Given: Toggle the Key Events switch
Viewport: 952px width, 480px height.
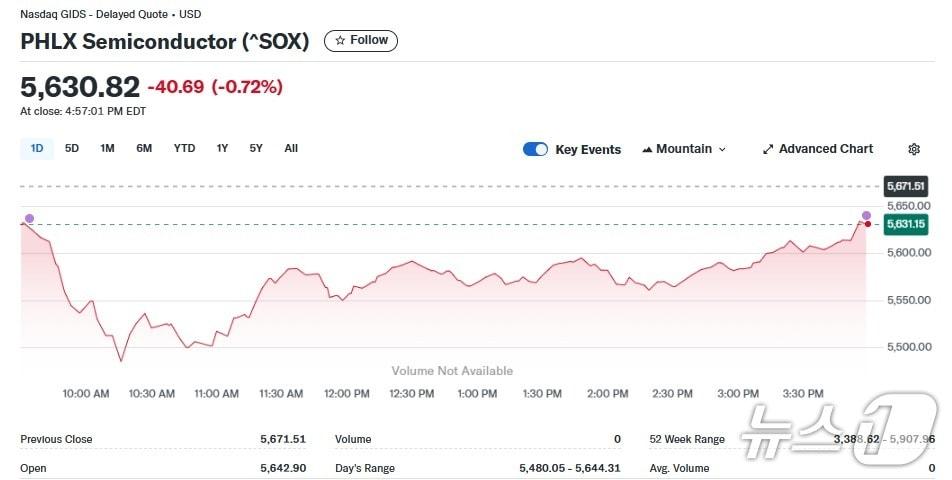Looking at the screenshot, I should point(535,149).
